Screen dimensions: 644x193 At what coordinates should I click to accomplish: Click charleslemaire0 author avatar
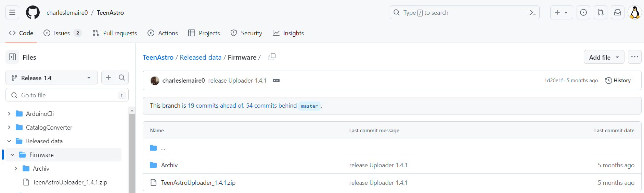pyautogui.click(x=155, y=81)
